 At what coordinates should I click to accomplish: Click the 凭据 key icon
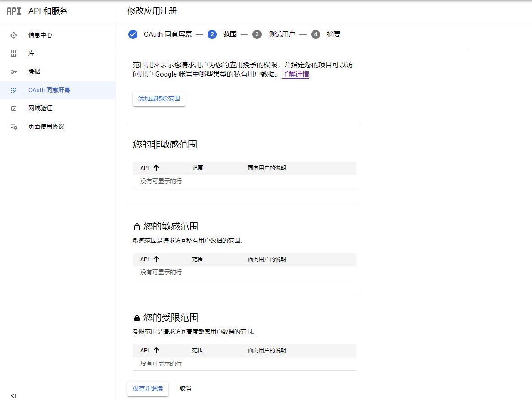point(14,72)
